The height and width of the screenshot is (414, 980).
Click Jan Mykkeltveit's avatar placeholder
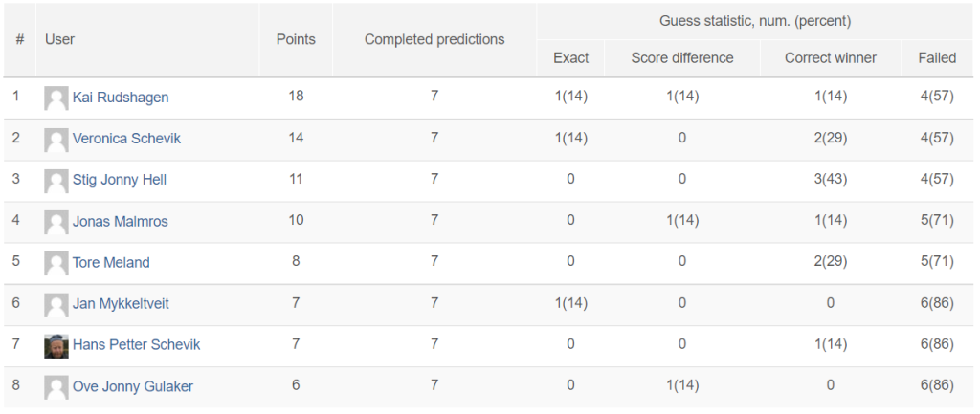click(56, 304)
